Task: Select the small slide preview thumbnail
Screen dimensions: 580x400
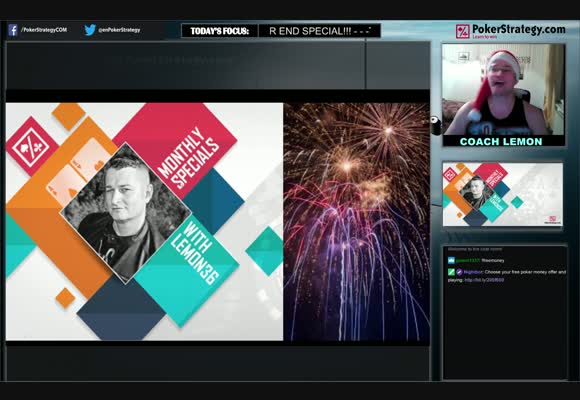Action: tap(503, 194)
